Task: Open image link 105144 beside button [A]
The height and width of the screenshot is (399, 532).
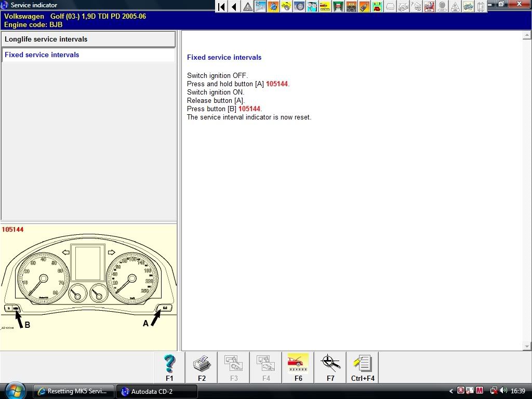Action: 277,84
